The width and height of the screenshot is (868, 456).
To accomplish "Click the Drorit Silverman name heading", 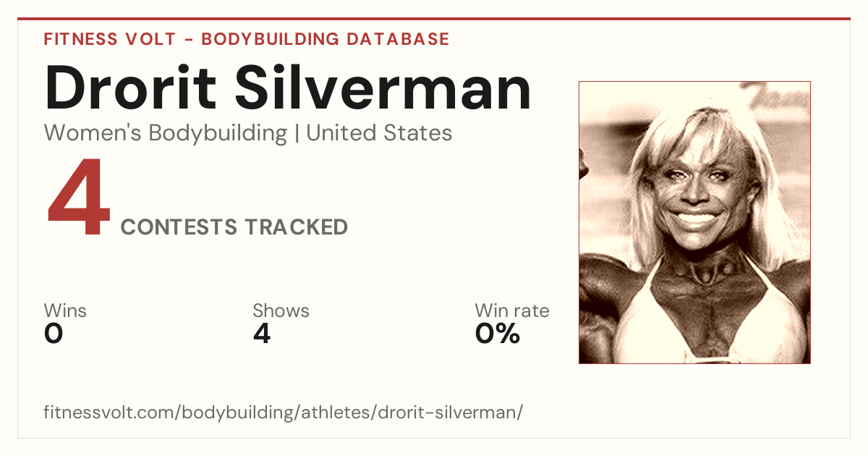I will point(288,88).
